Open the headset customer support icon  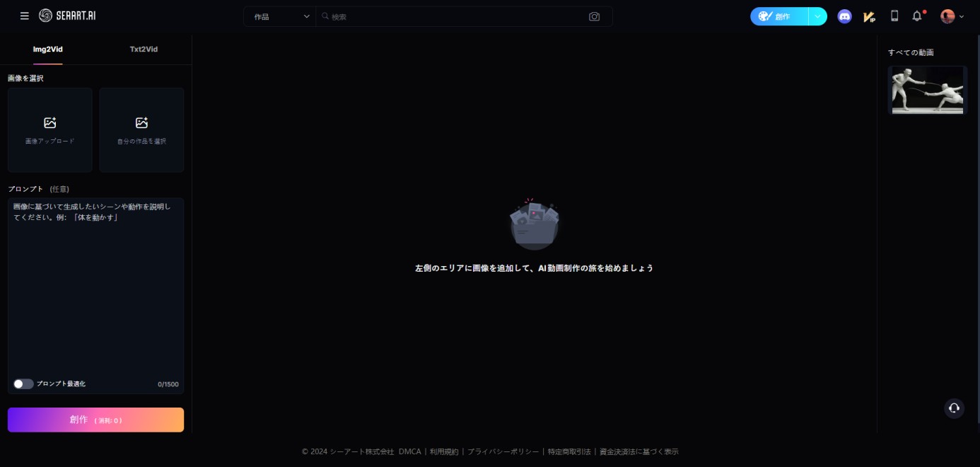point(954,408)
